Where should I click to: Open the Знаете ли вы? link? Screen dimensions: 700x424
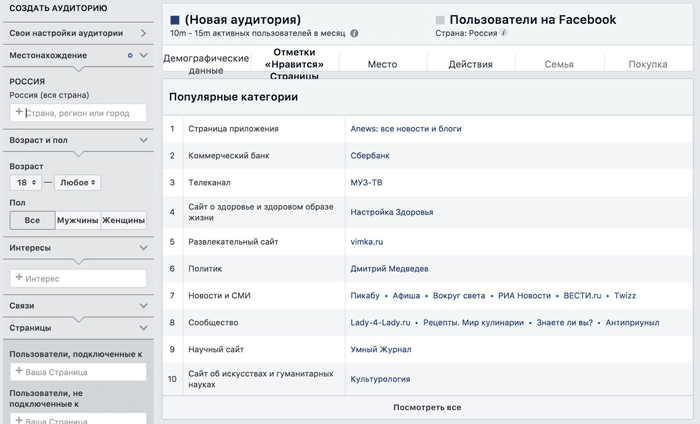[565, 322]
